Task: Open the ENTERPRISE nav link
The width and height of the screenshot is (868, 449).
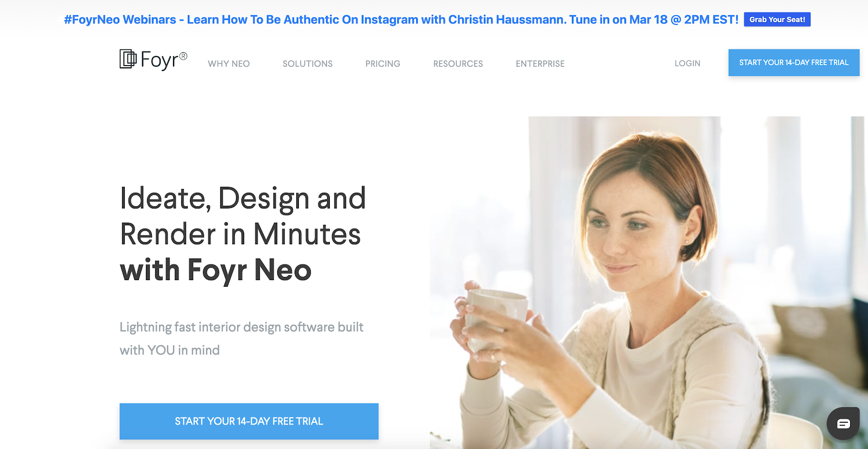Action: coord(540,64)
